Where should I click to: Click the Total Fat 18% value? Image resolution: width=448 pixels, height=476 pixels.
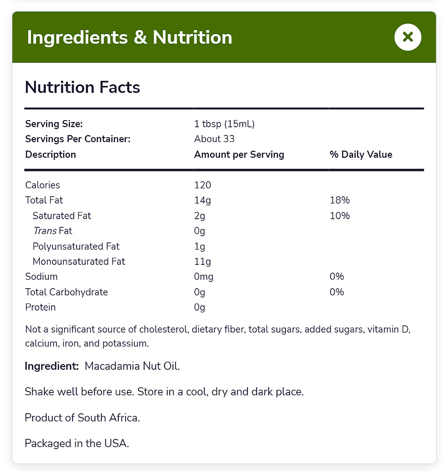(340, 200)
